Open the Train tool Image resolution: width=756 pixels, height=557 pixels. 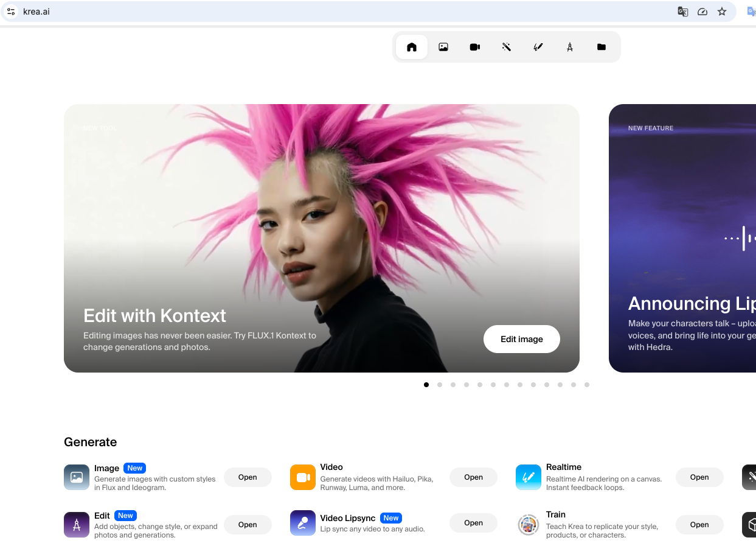coord(699,525)
